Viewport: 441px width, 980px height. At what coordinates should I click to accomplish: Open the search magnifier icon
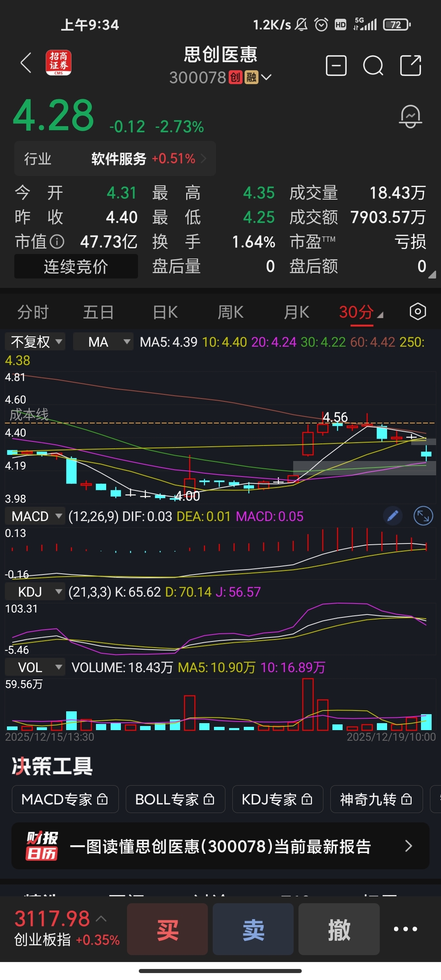(373, 65)
